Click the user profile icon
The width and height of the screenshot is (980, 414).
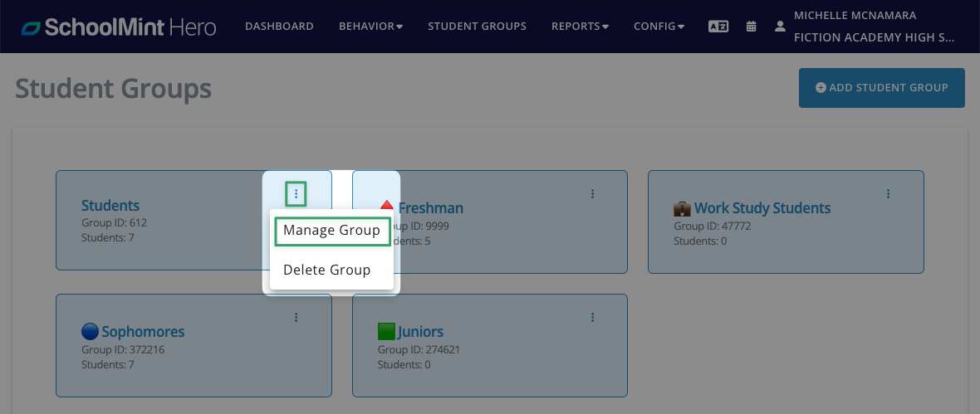(779, 27)
